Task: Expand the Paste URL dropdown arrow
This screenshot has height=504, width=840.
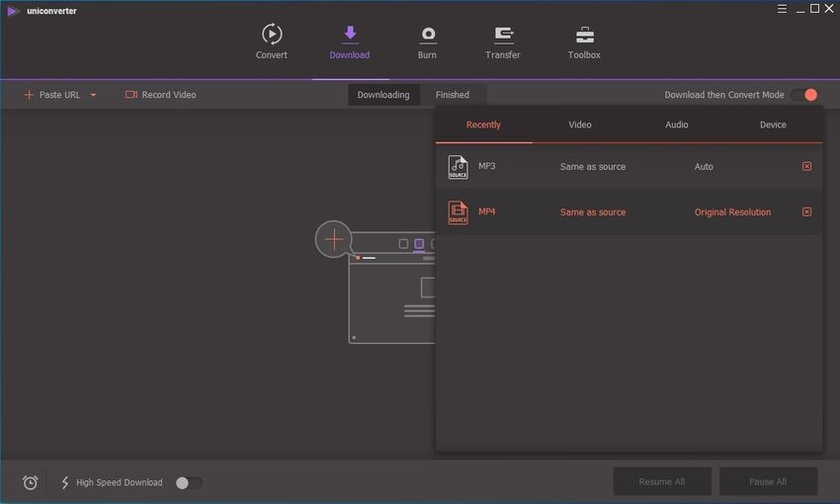Action: [93, 95]
